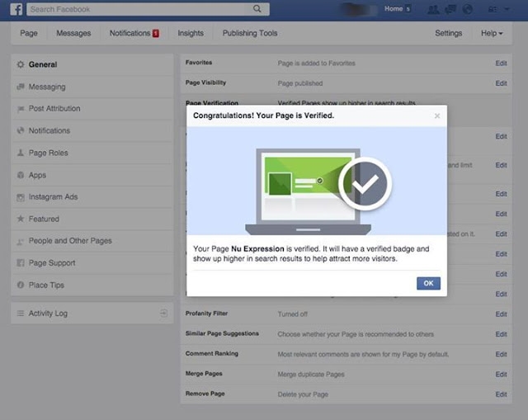The width and height of the screenshot is (528, 420).
Task: Open the Help dropdown menu
Action: (x=492, y=33)
